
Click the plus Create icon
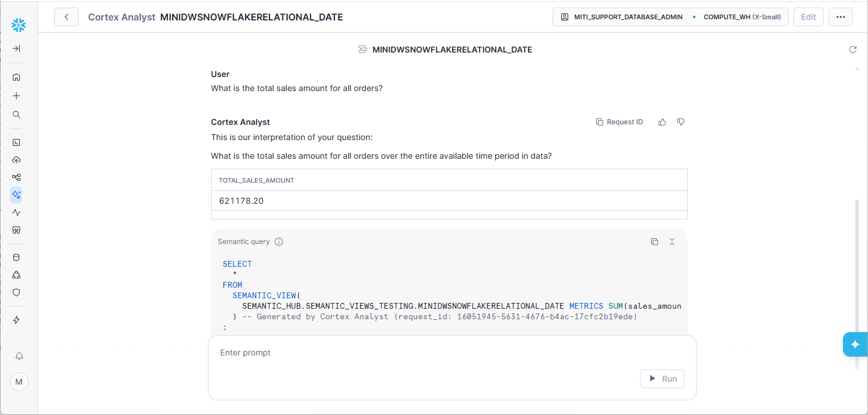16,96
